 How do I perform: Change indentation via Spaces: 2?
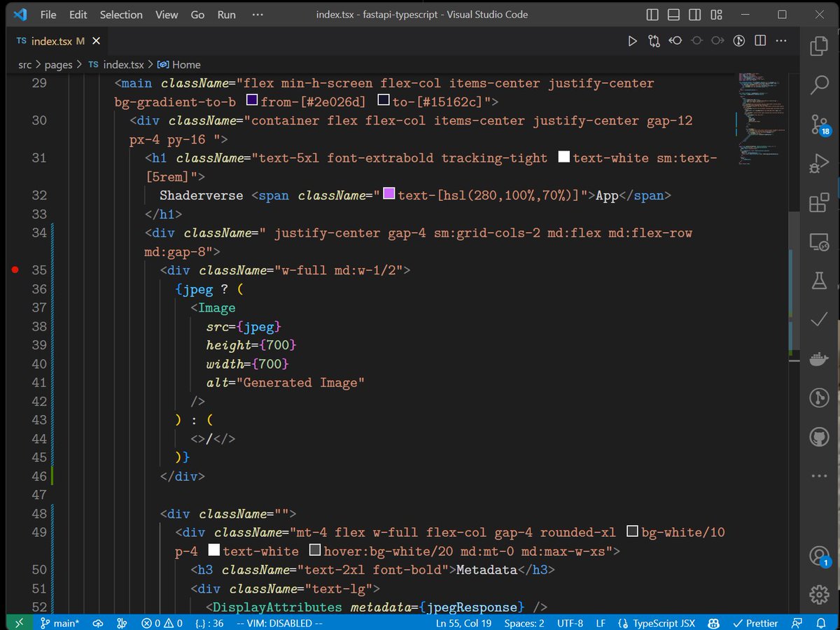524,623
